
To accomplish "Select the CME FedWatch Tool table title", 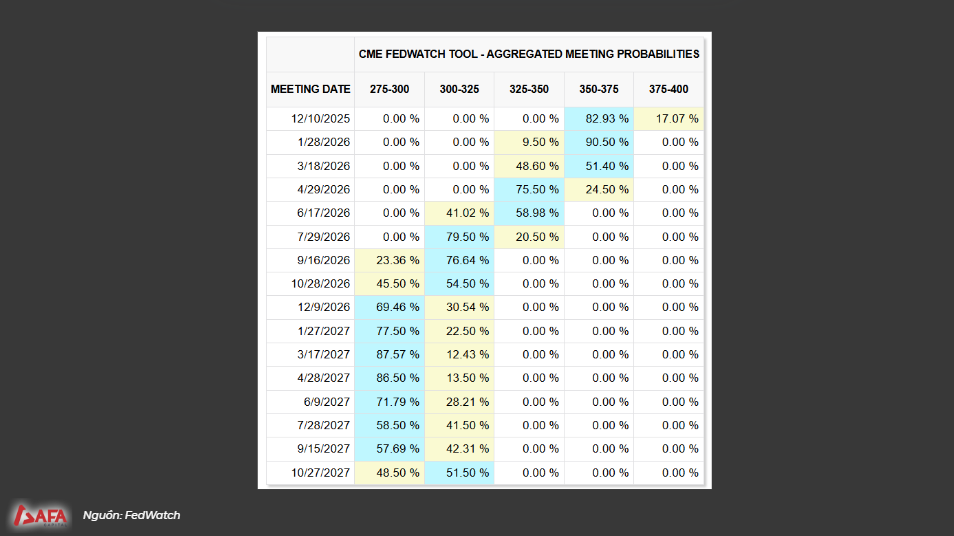I will click(x=529, y=53).
